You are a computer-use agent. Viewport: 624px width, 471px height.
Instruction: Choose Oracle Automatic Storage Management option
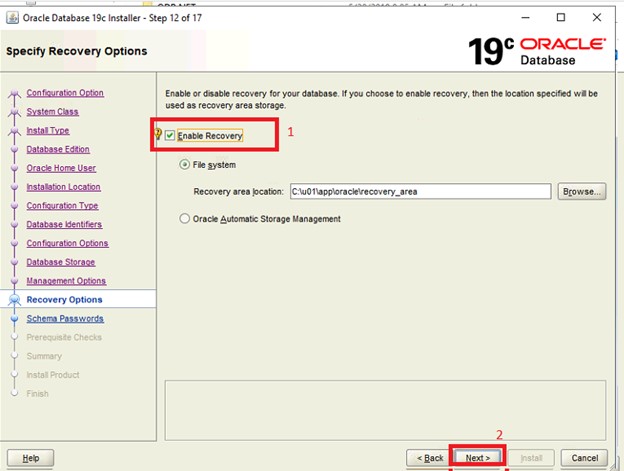pos(184,219)
